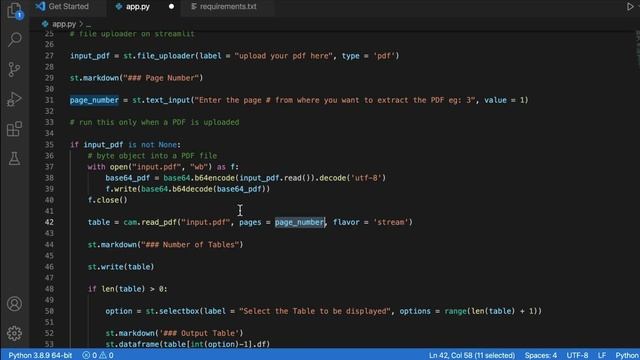This screenshot has width=640, height=360.
Task: Click "### Number of Tables" string
Action: pyautogui.click(x=190, y=245)
